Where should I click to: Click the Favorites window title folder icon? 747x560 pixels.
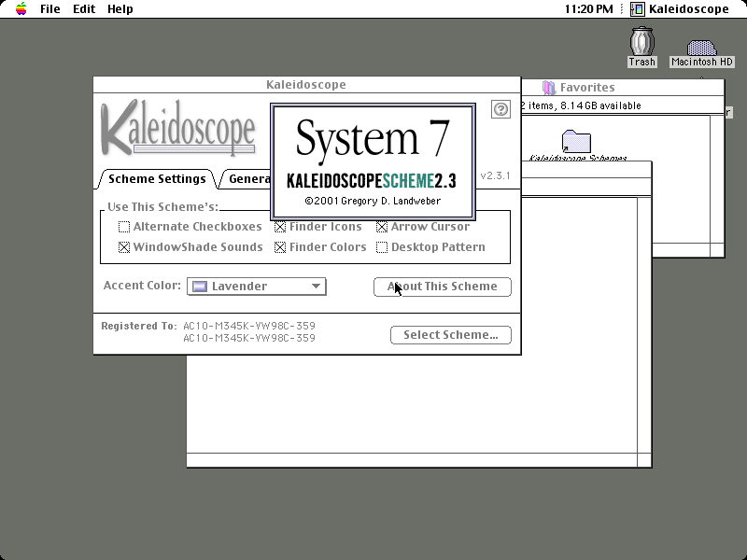(549, 88)
